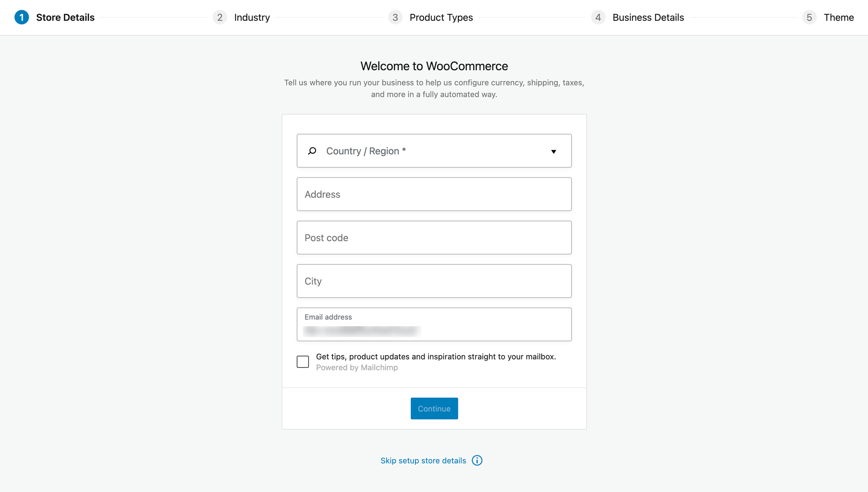Click the step 4 numbered circle
This screenshot has height=492, width=868.
point(598,17)
